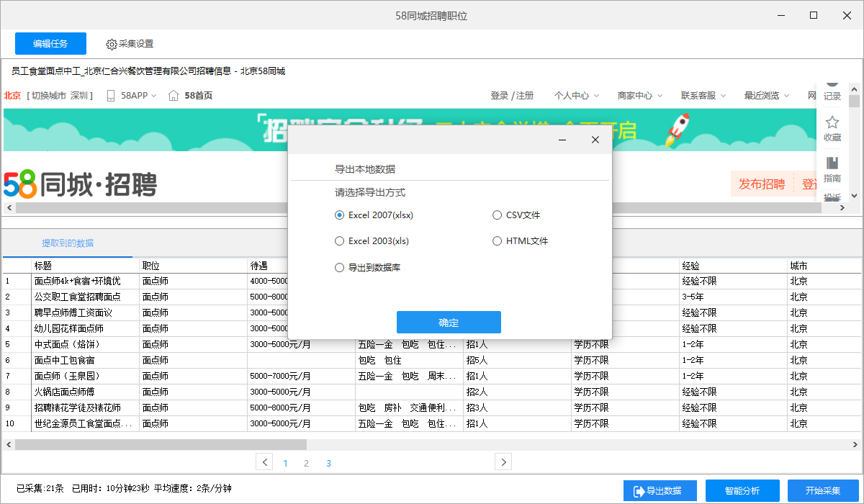Switch to 提取到的数据 tab
Viewport: 864px width, 504px height.
coord(68,243)
